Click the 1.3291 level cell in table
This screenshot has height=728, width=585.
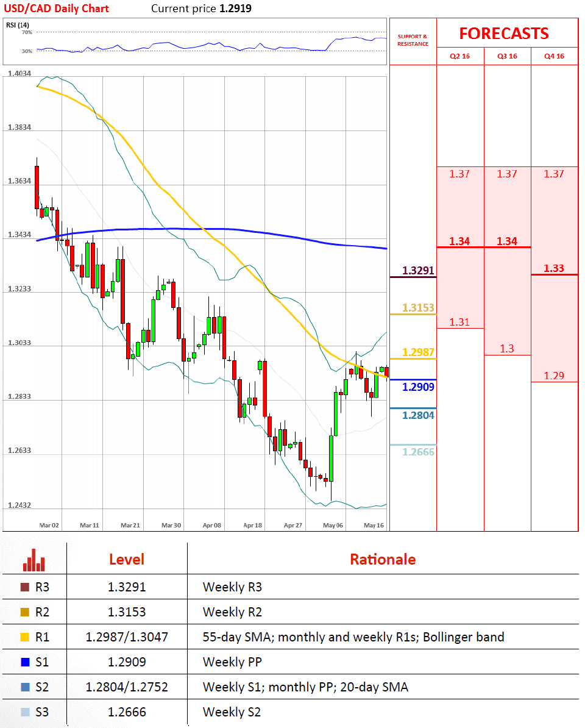127,587
